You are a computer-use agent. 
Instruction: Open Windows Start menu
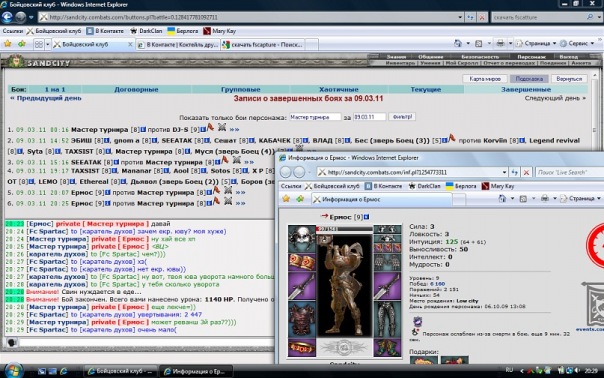click(x=13, y=370)
